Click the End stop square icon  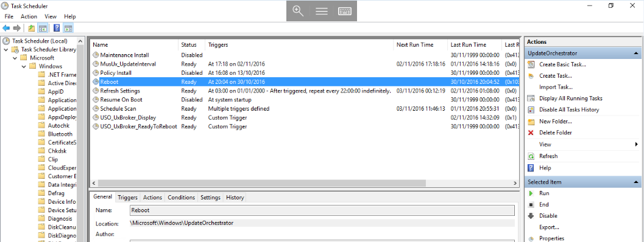(x=531, y=204)
